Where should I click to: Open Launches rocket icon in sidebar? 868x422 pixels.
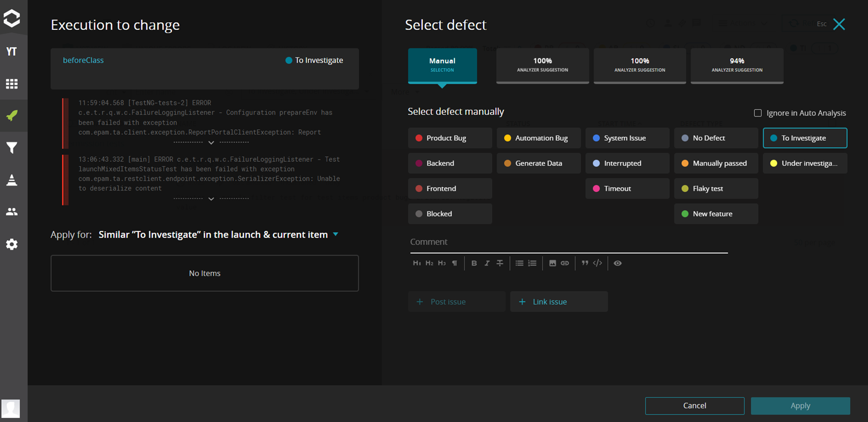(x=11, y=115)
